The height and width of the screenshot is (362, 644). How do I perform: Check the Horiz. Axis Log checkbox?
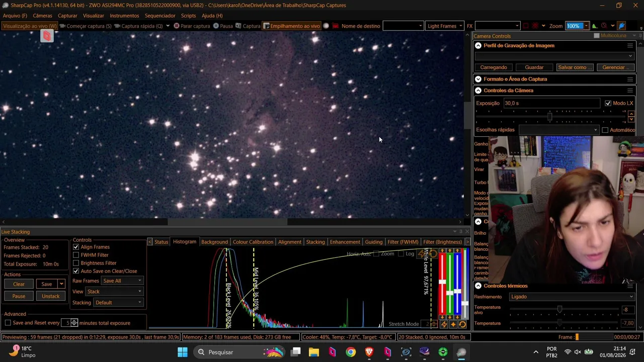point(401,254)
